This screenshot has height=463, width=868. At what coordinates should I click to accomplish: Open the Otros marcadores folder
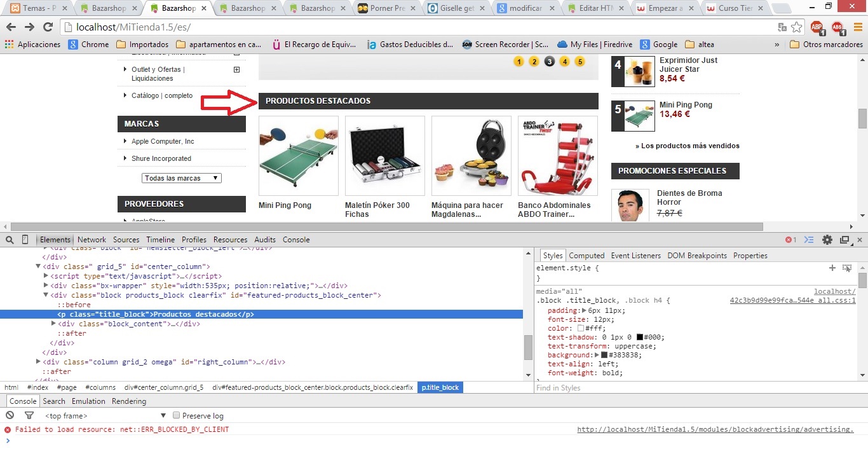(x=826, y=45)
